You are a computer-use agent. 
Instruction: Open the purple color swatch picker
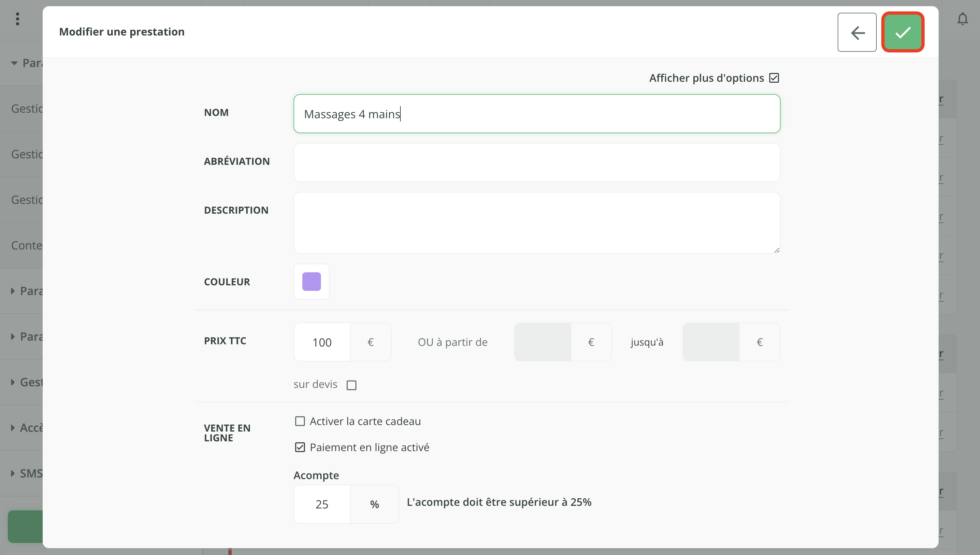coord(311,282)
